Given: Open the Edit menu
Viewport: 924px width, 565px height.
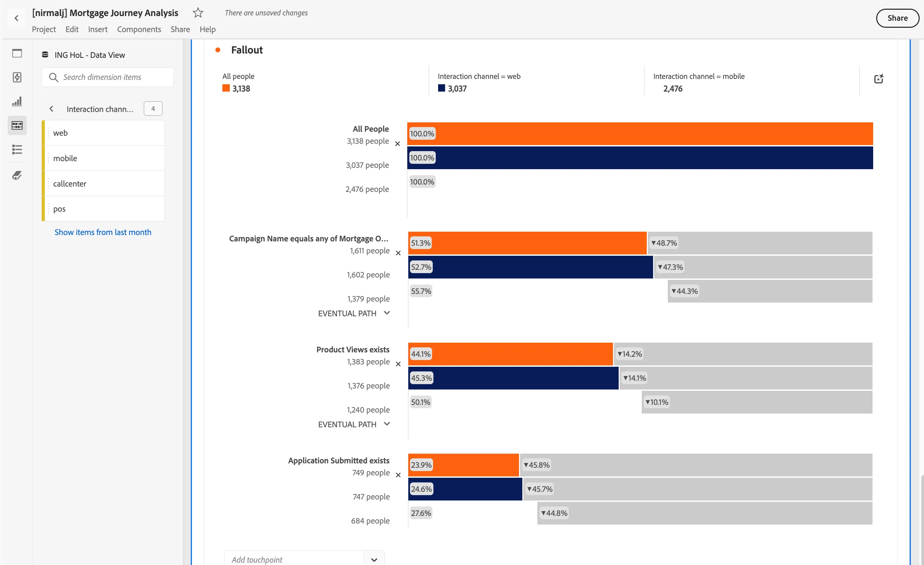Looking at the screenshot, I should (x=72, y=29).
